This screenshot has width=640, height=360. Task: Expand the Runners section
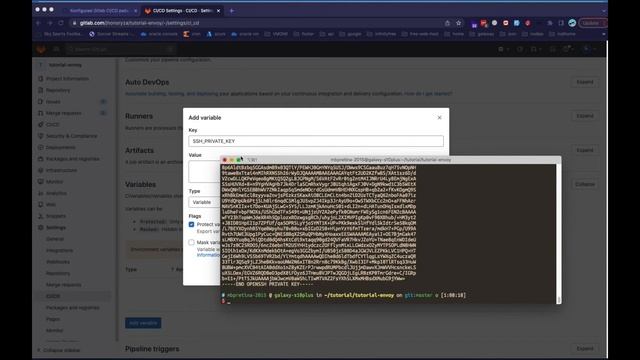584,116
